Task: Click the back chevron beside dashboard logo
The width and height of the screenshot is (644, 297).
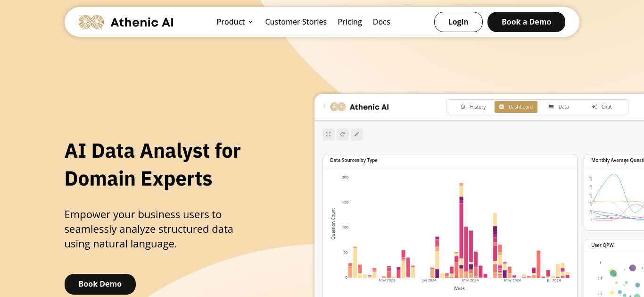Action: [324, 106]
